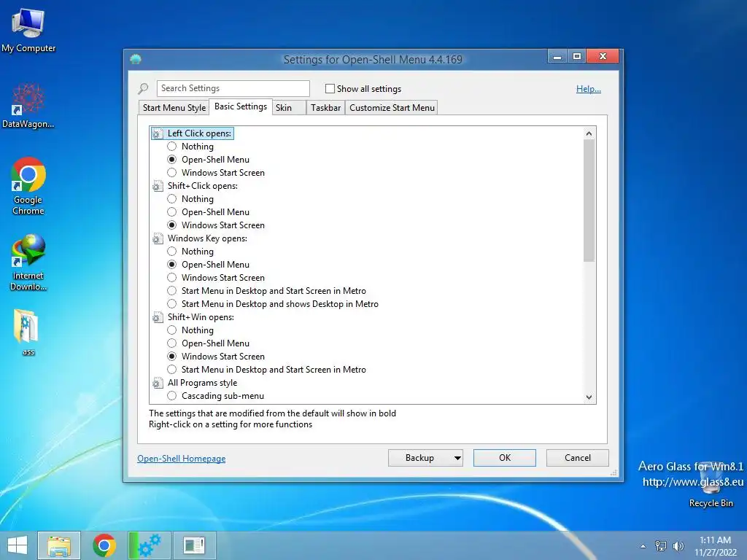Set Shift+Click opens to Nothing
This screenshot has height=560, width=747.
point(172,198)
